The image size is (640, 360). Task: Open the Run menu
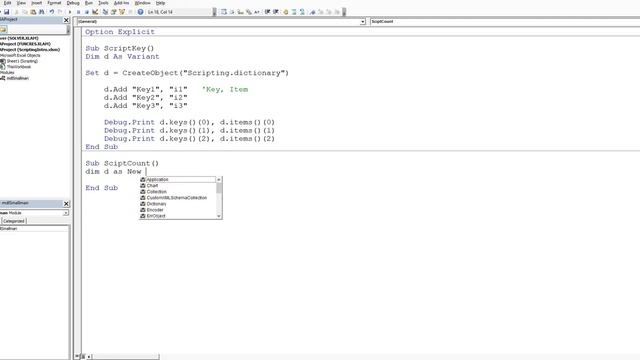pyautogui.click(x=89, y=3)
